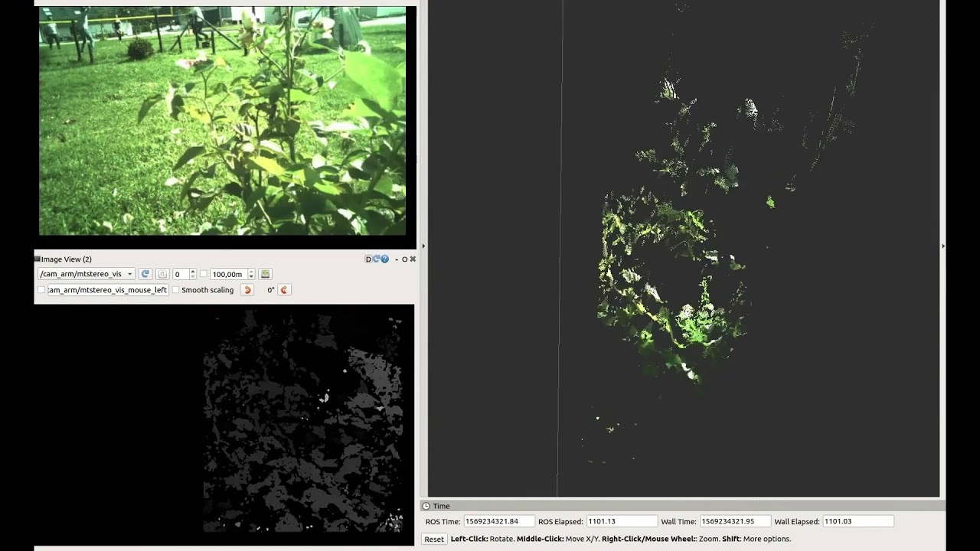Click the save image icon
Viewport: 980px width, 551px height.
(265, 274)
